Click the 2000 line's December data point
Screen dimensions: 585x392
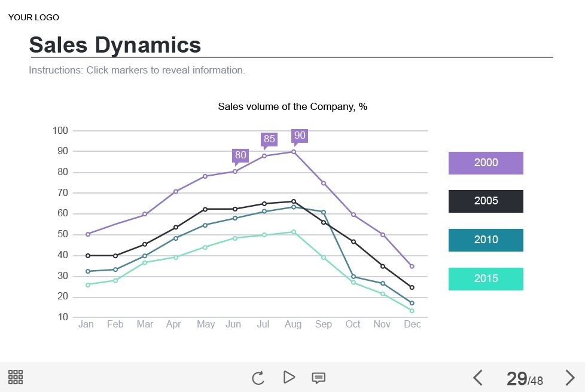pos(412,267)
